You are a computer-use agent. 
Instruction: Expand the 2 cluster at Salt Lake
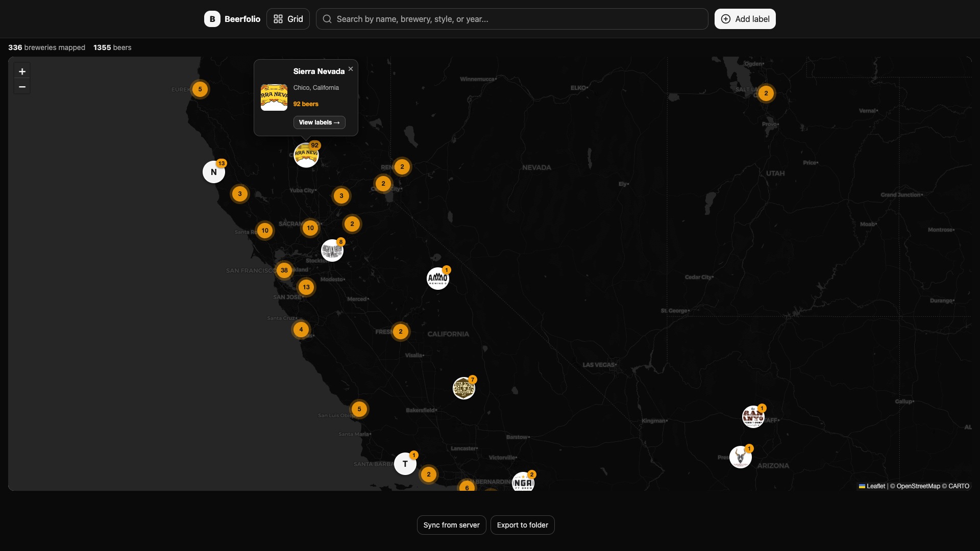tap(766, 93)
